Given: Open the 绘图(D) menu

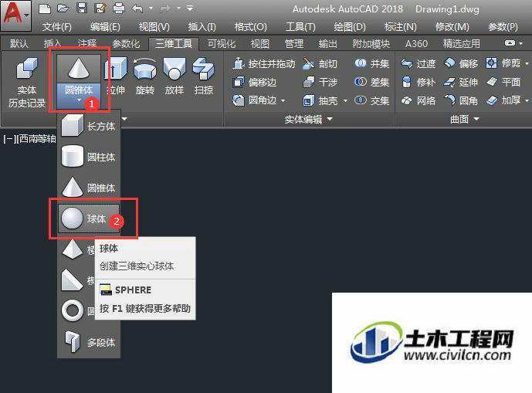Looking at the screenshot, I should [350, 27].
